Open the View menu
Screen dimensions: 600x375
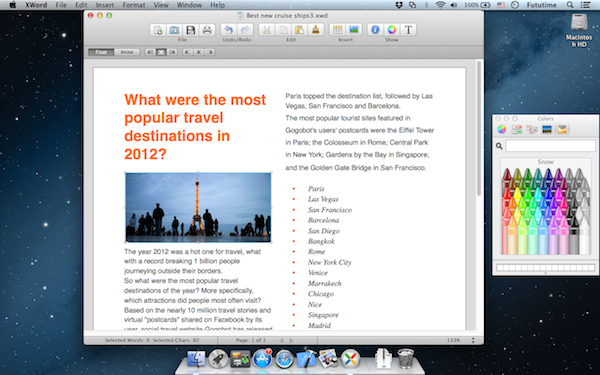click(x=161, y=5)
